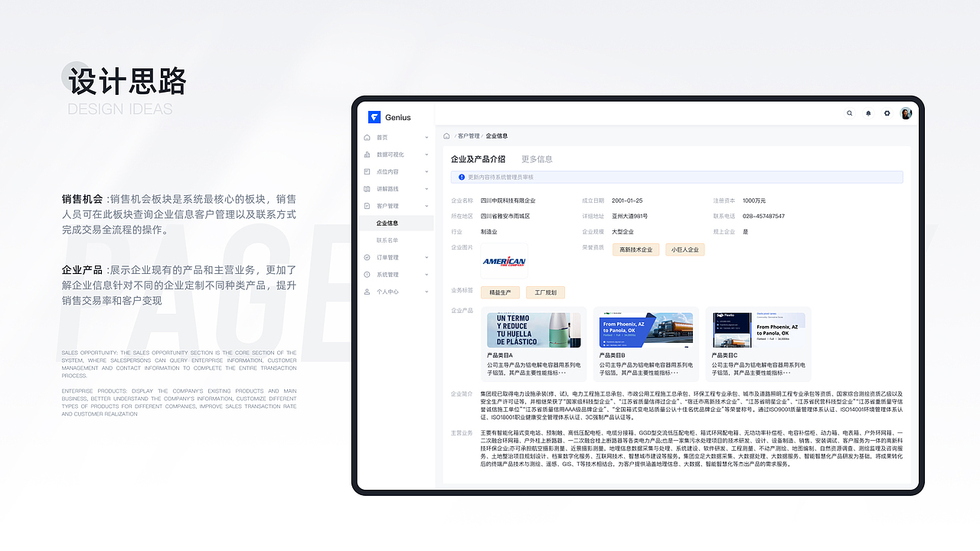The width and height of the screenshot is (980, 551).
Task: Open the 产品类目C product image
Action: click(758, 331)
